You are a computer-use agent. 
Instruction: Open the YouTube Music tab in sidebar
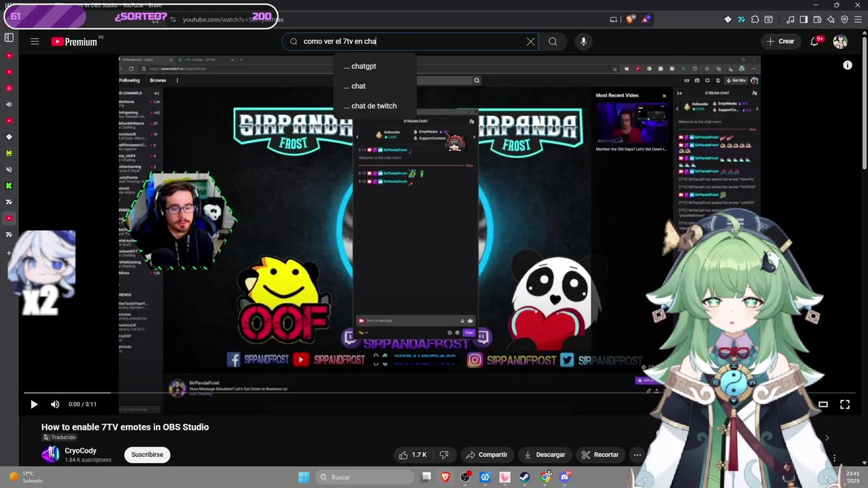coord(9,88)
